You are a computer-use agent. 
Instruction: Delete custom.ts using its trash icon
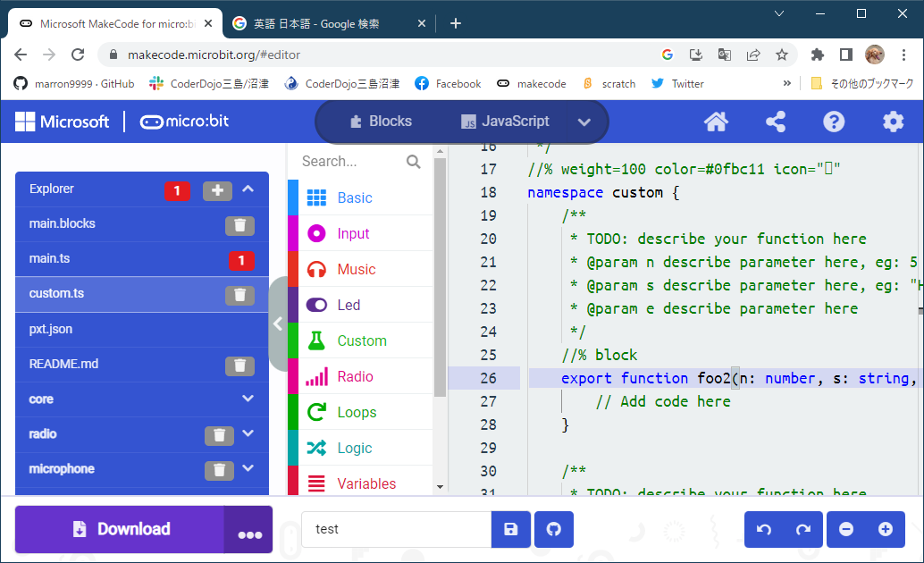(x=239, y=295)
